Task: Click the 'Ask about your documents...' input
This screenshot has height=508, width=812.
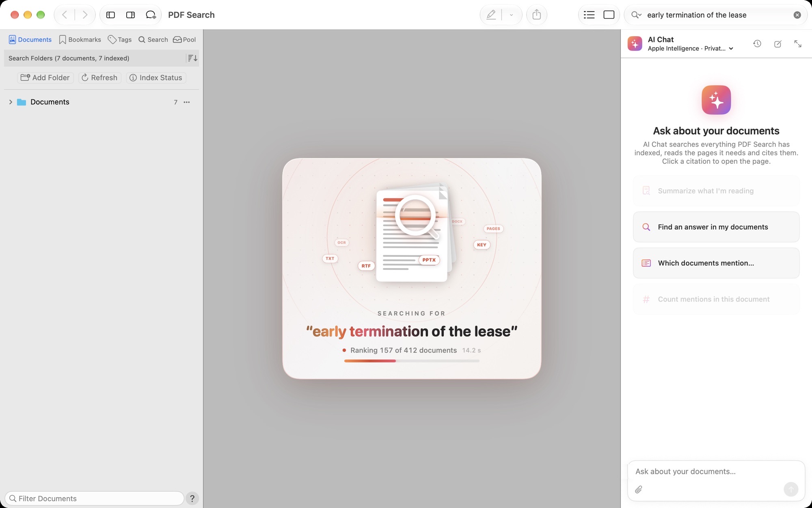Action: [x=716, y=471]
